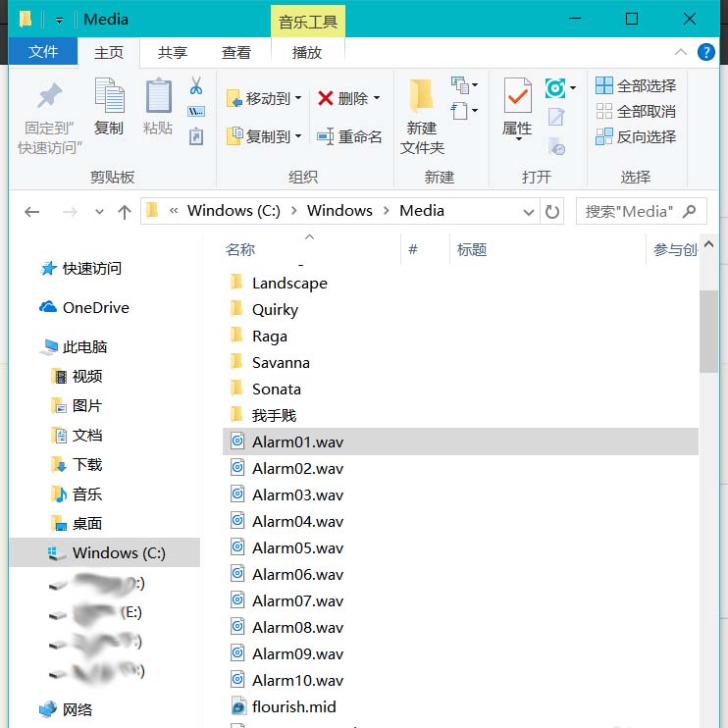Select This PC in navigation pane
728x728 pixels.
pyautogui.click(x=74, y=346)
